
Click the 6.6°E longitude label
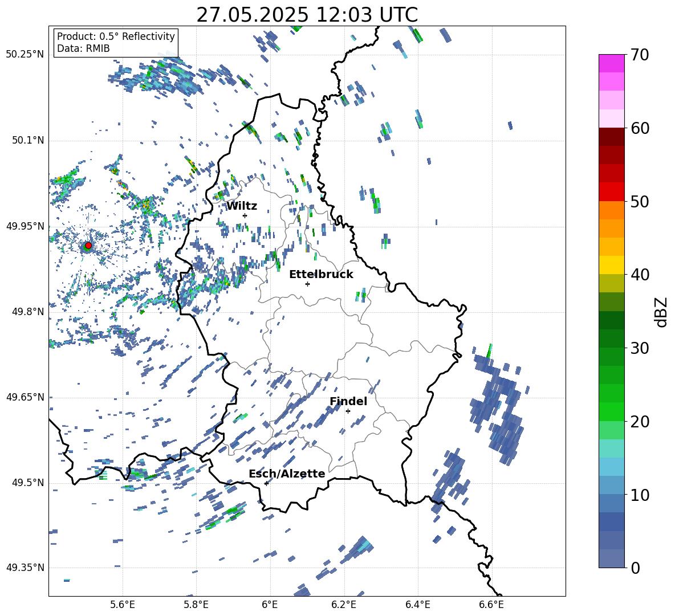pos(491,605)
